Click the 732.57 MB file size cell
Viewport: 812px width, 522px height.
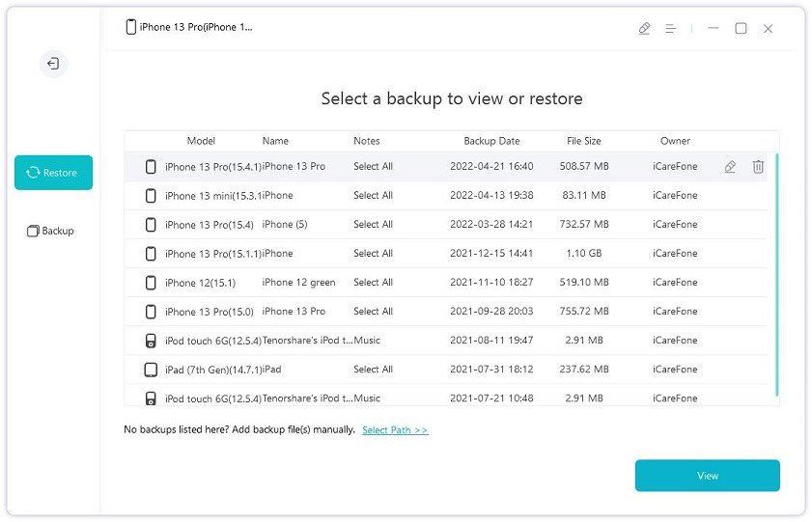(584, 224)
